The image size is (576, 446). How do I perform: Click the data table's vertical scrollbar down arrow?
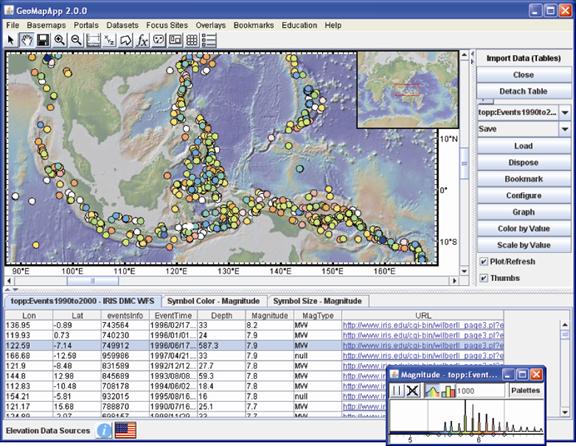point(565,412)
